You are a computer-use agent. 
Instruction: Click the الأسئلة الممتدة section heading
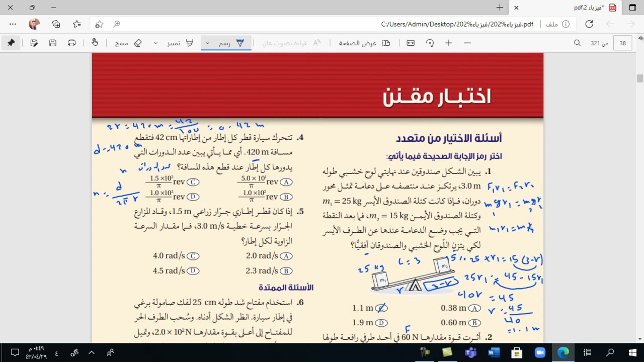pos(286,288)
